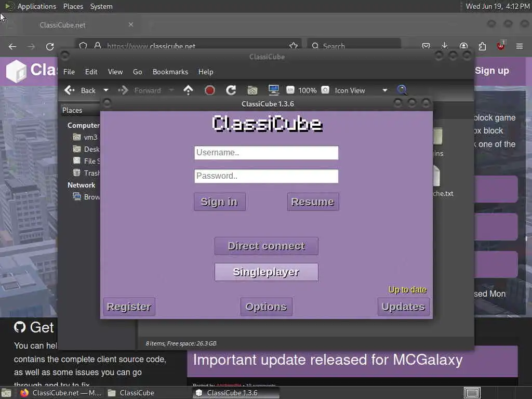Click the red Stop loading icon
Viewport: 532px width, 399px height.
210,90
